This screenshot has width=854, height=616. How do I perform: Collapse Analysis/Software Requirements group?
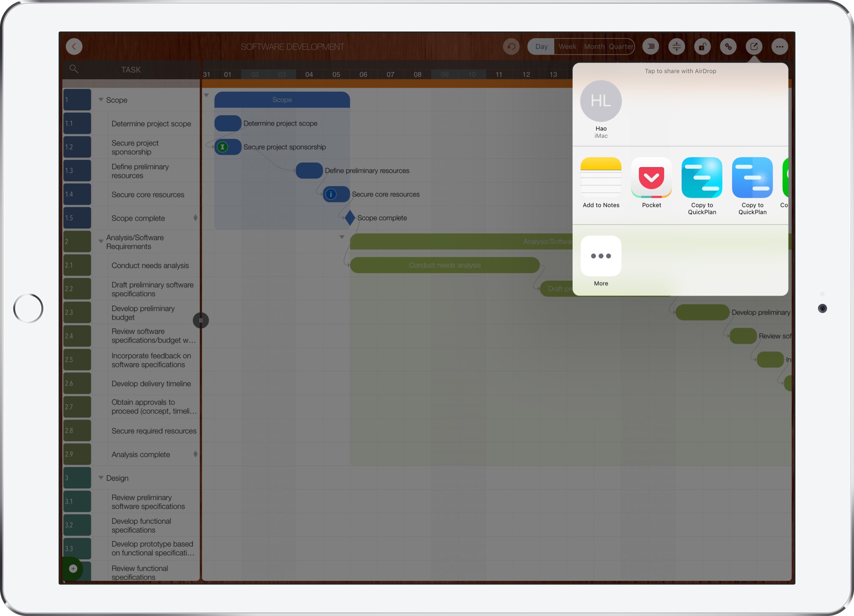coord(100,241)
